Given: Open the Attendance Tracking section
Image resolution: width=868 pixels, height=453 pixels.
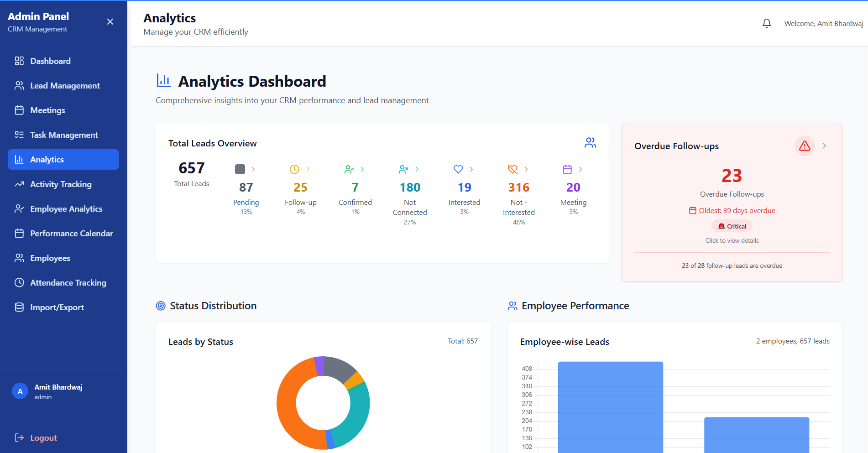Looking at the screenshot, I should click(x=68, y=283).
